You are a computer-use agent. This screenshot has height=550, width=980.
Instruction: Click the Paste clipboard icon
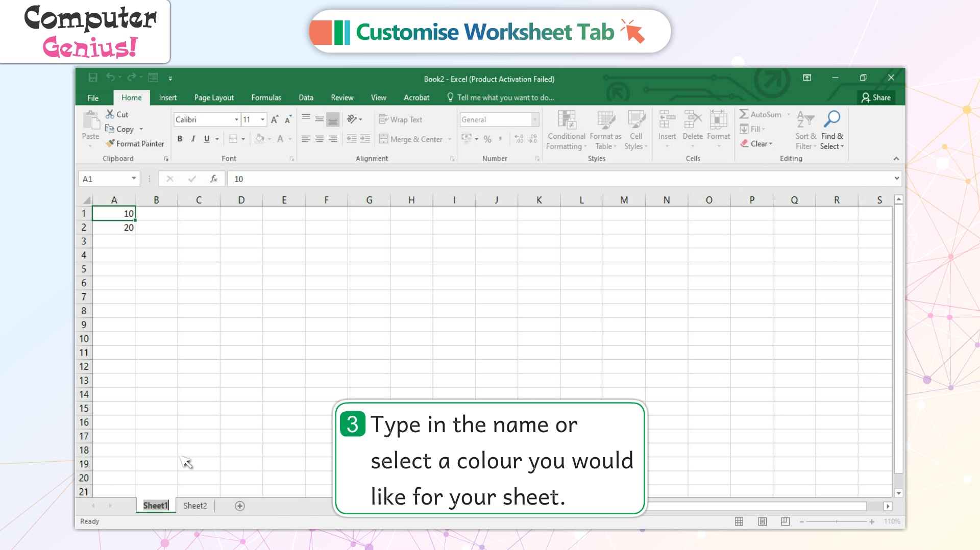coord(91,121)
